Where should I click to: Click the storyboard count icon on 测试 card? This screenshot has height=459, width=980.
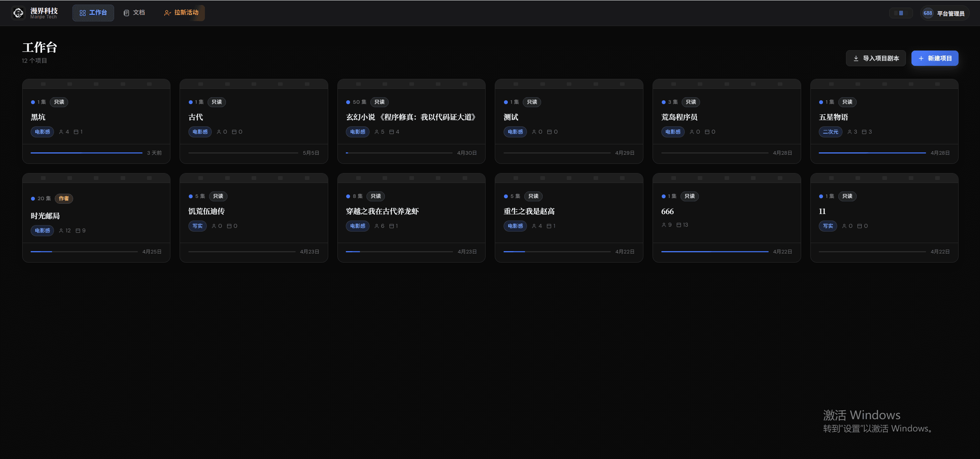click(x=549, y=132)
